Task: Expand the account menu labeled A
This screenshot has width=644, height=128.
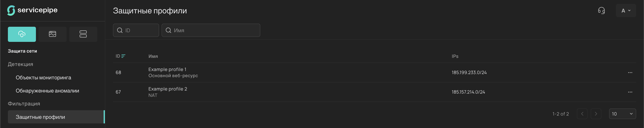Action: click(x=626, y=11)
